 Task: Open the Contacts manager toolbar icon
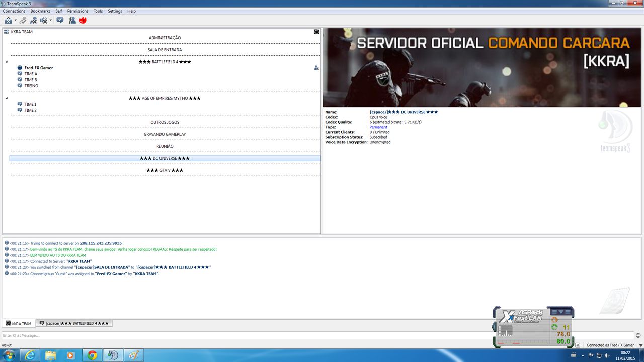[72, 20]
